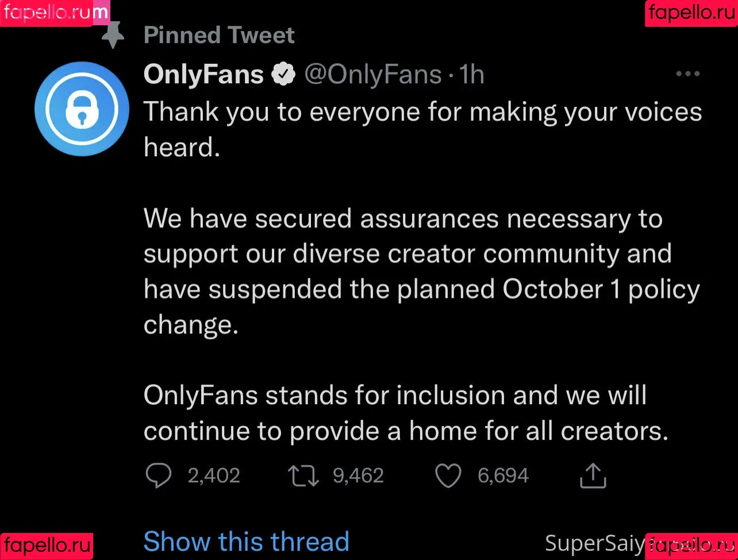Open the 1h tweet timestamp

click(471, 75)
